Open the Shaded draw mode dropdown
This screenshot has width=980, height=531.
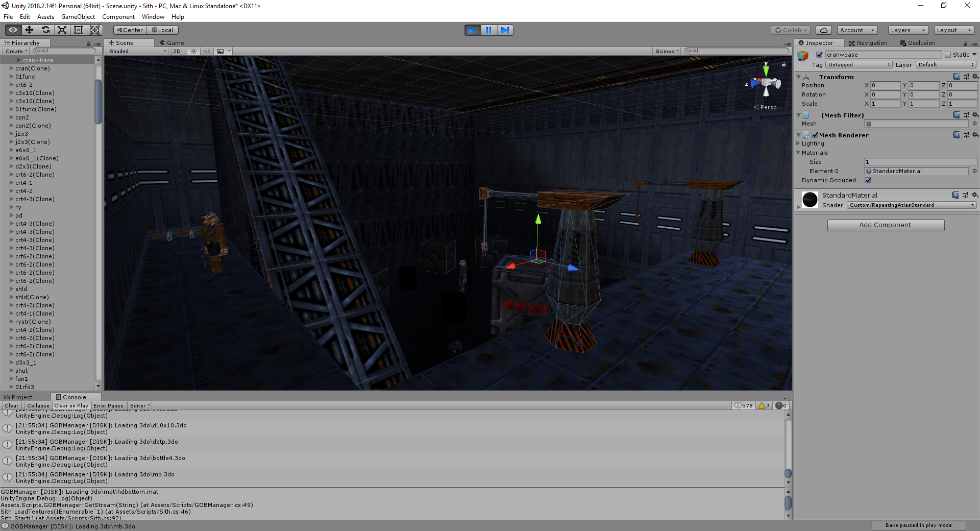point(138,51)
